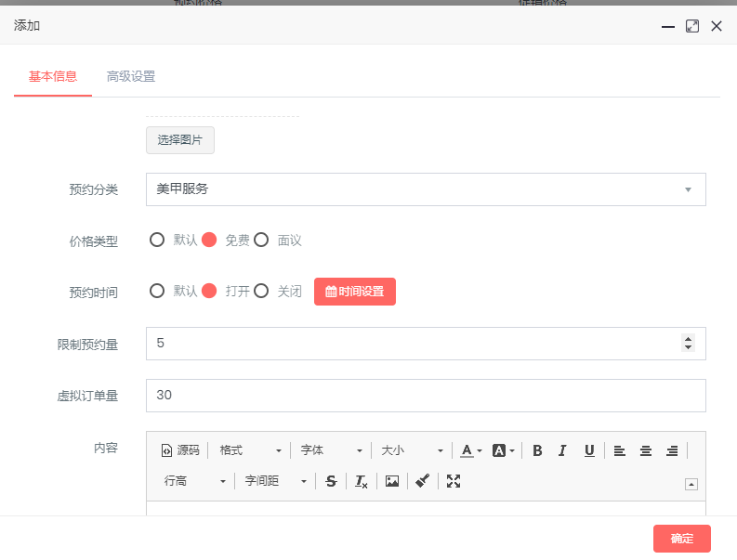Apply italic formatting in editor toolbar
Viewport: 737px width, 560px height.
[x=562, y=450]
